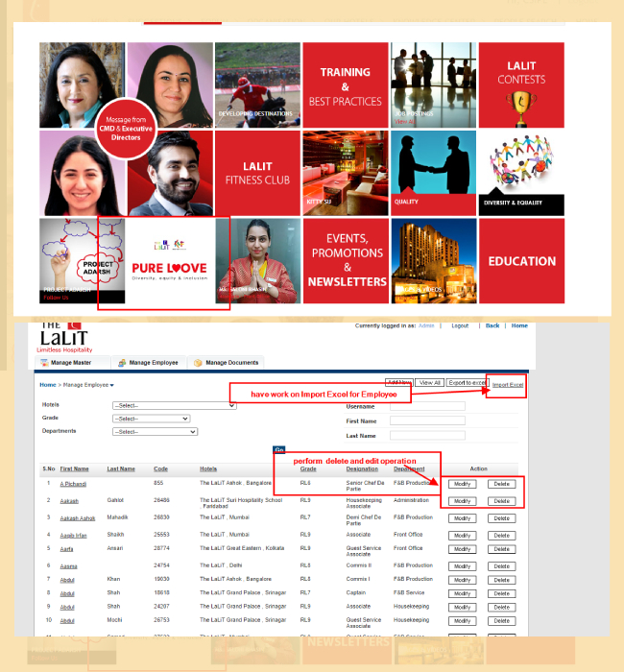Click Delete for A Pichandi row
This screenshot has height=672, width=624.
[x=501, y=484]
